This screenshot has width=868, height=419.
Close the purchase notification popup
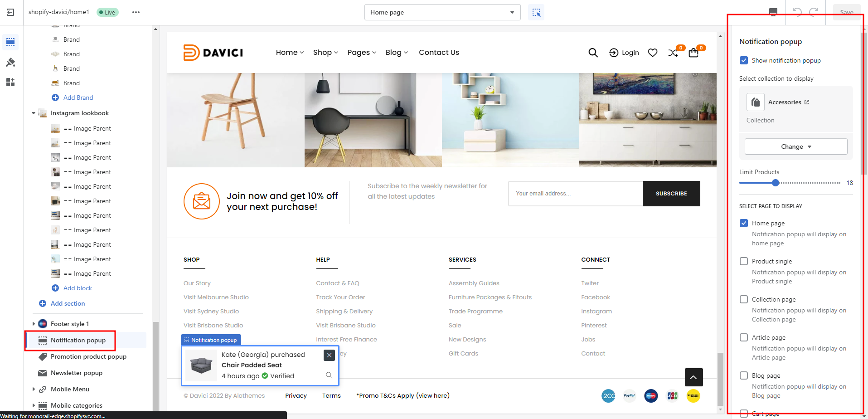(330, 355)
